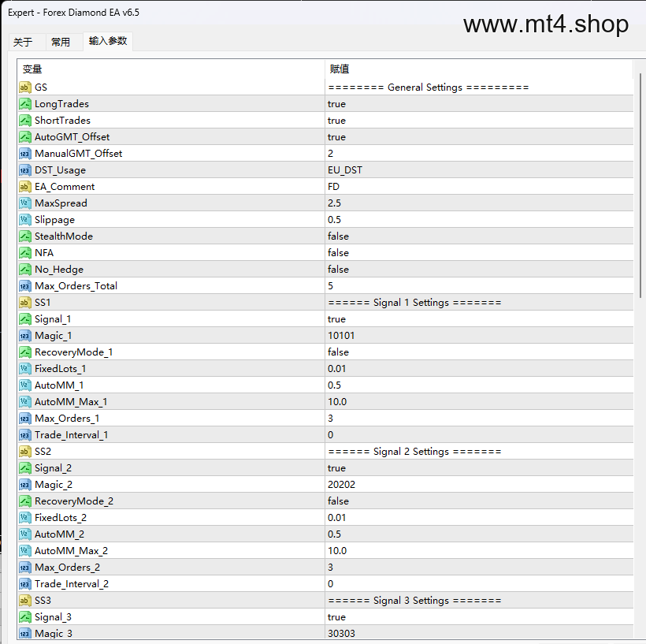The image size is (646, 644).
Task: Click the integer icon beside ManualGMT_Offset
Action: click(25, 154)
